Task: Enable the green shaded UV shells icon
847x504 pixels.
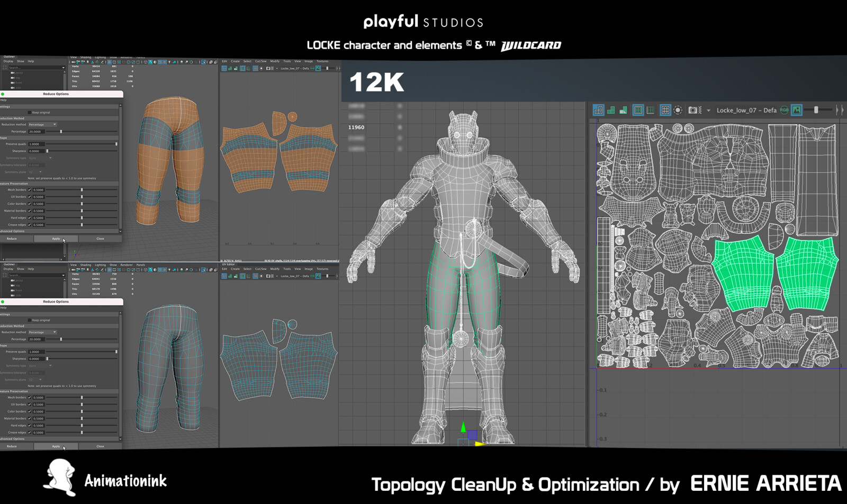Action: (611, 110)
